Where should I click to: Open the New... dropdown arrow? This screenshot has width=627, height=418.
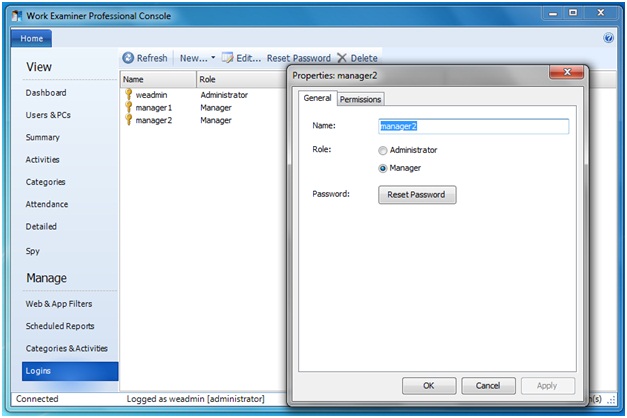[213, 58]
